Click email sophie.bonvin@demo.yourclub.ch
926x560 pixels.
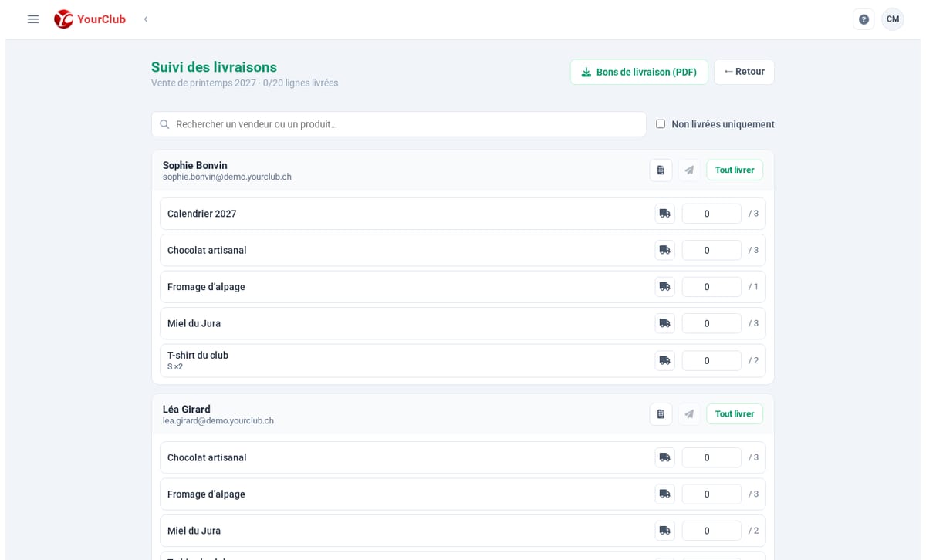(227, 177)
